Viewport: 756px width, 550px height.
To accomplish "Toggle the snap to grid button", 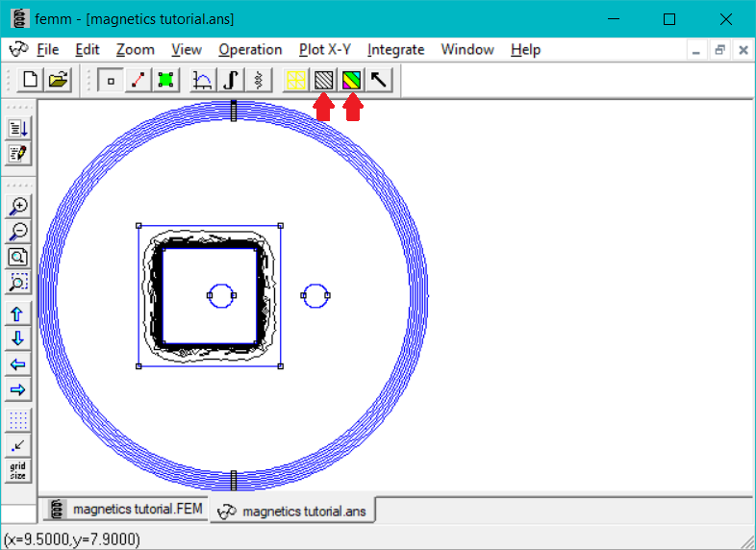I will click(x=18, y=445).
